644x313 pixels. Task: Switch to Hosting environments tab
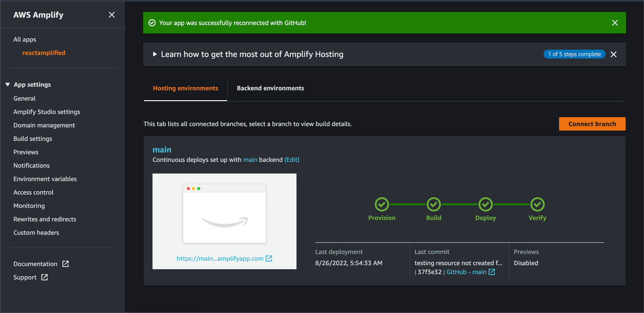click(186, 88)
